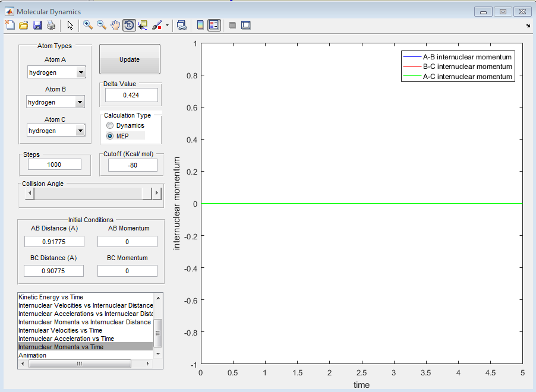The image size is (536, 392).
Task: Select the Zoom In magnifier tool
Action: pyautogui.click(x=88, y=25)
